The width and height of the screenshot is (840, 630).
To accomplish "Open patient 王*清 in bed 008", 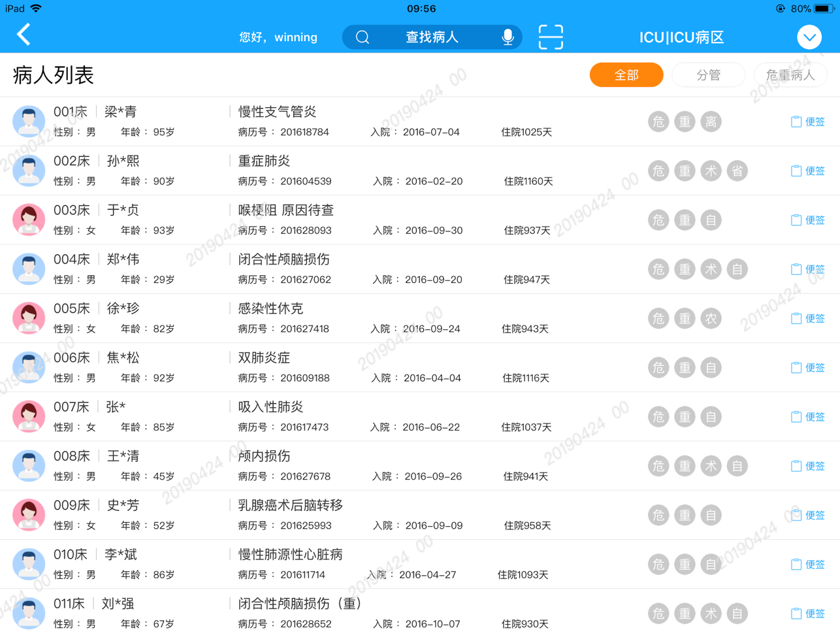I will 123,456.
